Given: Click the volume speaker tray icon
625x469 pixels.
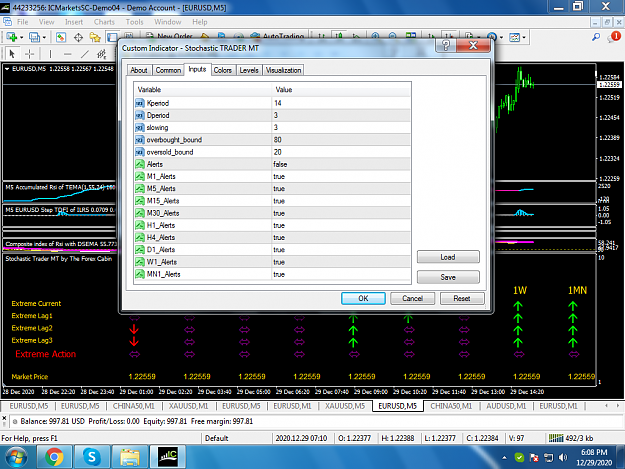Looking at the screenshot, I should tap(562, 457).
